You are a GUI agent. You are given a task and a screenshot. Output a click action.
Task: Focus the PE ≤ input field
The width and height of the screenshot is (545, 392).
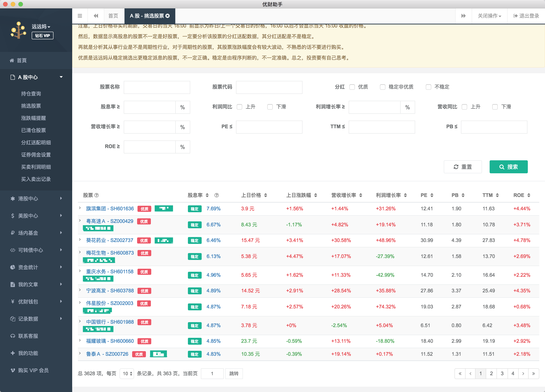click(269, 127)
